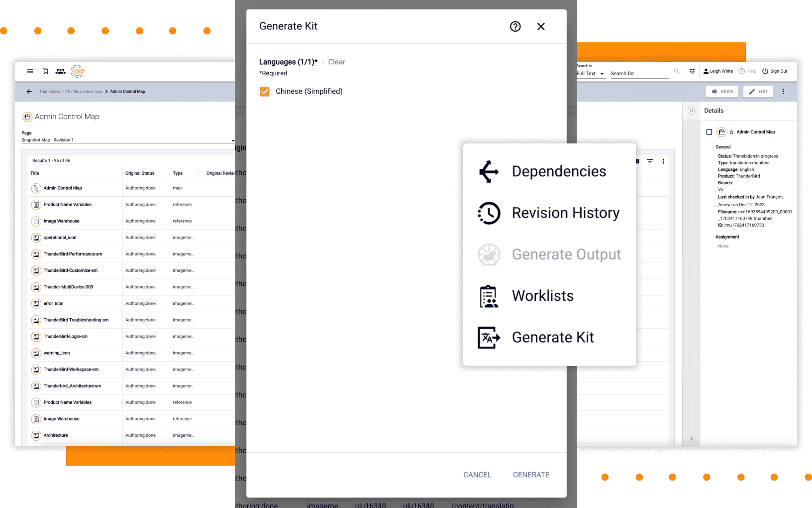The height and width of the screenshot is (508, 812).
Task: Open the ThunderBird-Customize-sm row
Action: pos(131,270)
